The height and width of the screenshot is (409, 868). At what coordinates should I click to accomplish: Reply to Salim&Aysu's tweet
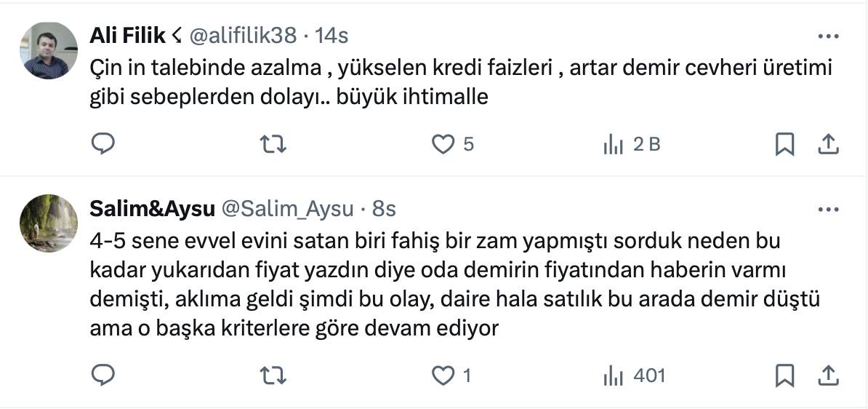pyautogui.click(x=103, y=376)
